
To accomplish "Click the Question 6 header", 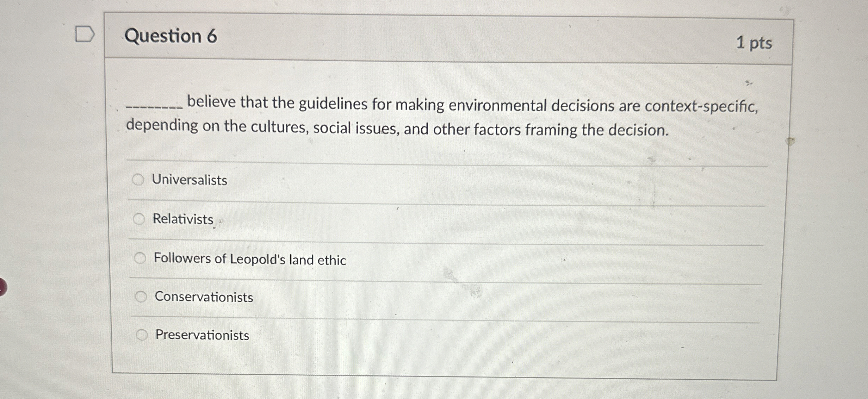I will pyautogui.click(x=170, y=36).
